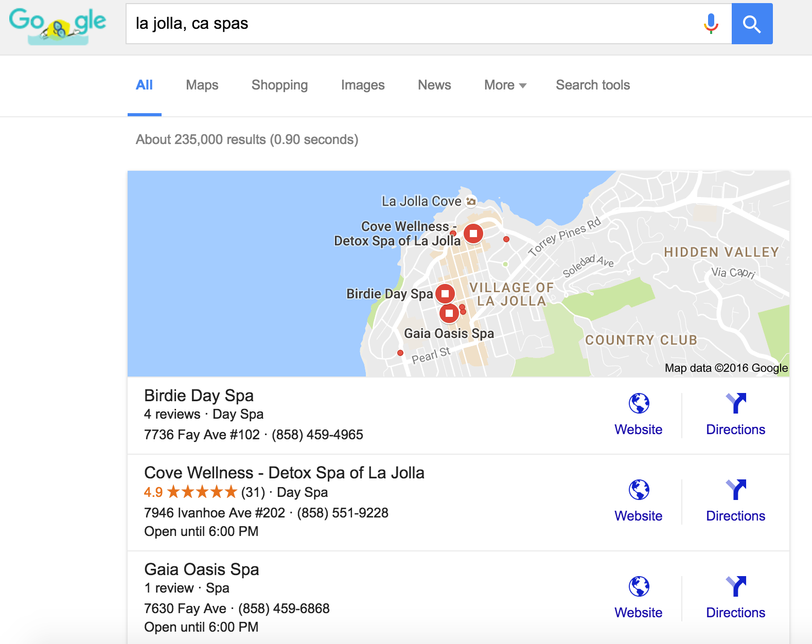Viewport: 812px width, 644px height.
Task: Click Cove Wellness directions arrow icon
Action: [735, 490]
